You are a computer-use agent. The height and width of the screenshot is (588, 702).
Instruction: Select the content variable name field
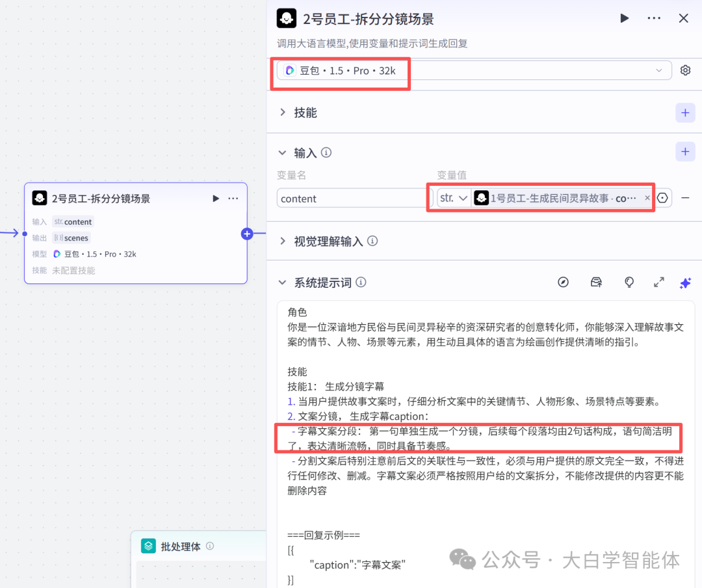point(351,198)
